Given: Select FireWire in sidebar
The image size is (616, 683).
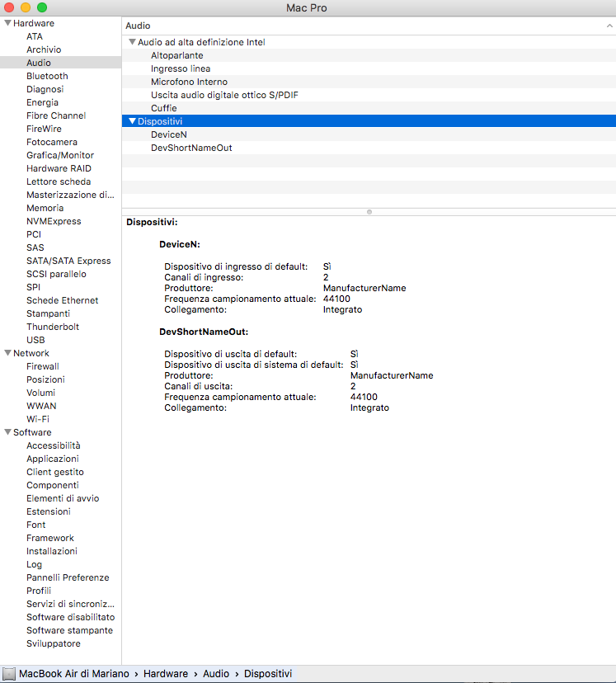Looking at the screenshot, I should pos(44,129).
